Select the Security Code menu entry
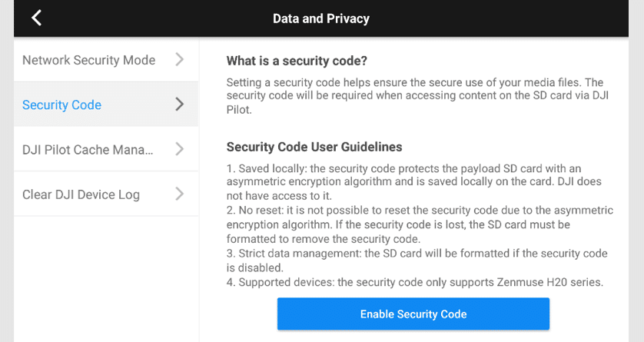 click(61, 105)
